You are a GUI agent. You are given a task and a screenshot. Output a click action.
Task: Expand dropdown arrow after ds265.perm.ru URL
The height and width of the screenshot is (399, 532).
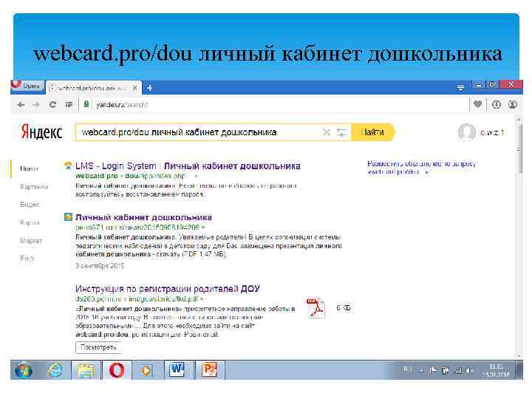[202, 299]
